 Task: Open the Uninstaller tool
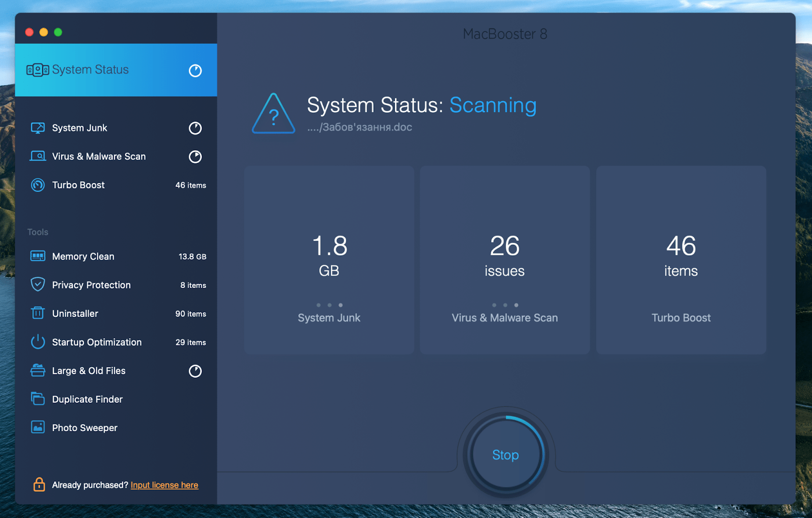pyautogui.click(x=116, y=313)
